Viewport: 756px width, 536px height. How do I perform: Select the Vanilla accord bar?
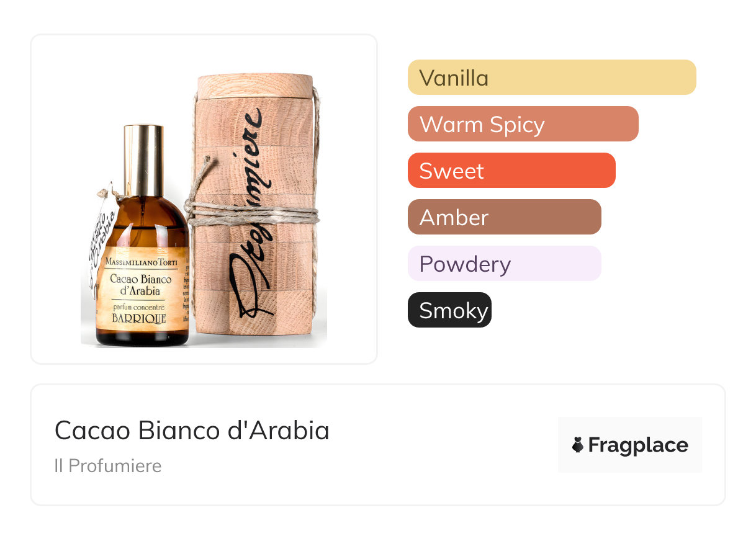pyautogui.click(x=551, y=78)
